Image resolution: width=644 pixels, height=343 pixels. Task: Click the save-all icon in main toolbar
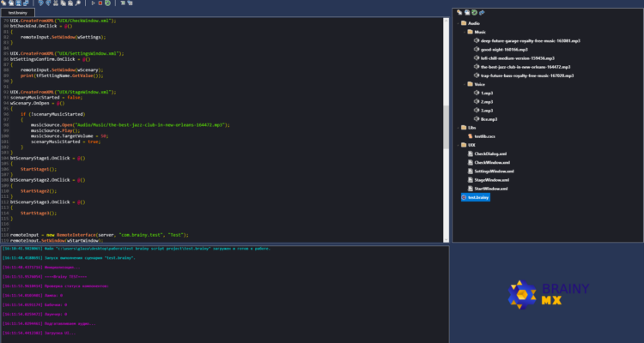point(26,3)
